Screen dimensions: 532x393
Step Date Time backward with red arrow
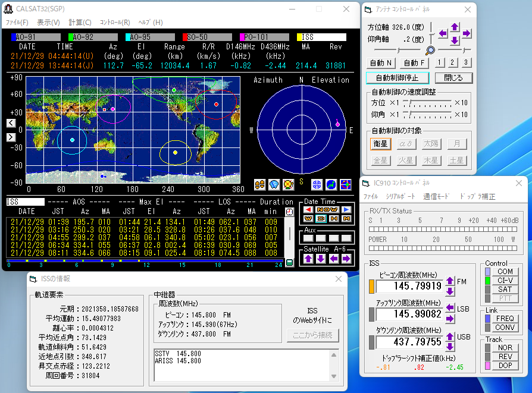308,210
